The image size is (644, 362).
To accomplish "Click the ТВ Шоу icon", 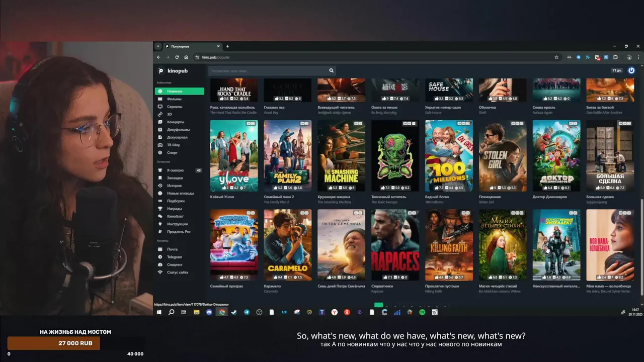I will 160,145.
